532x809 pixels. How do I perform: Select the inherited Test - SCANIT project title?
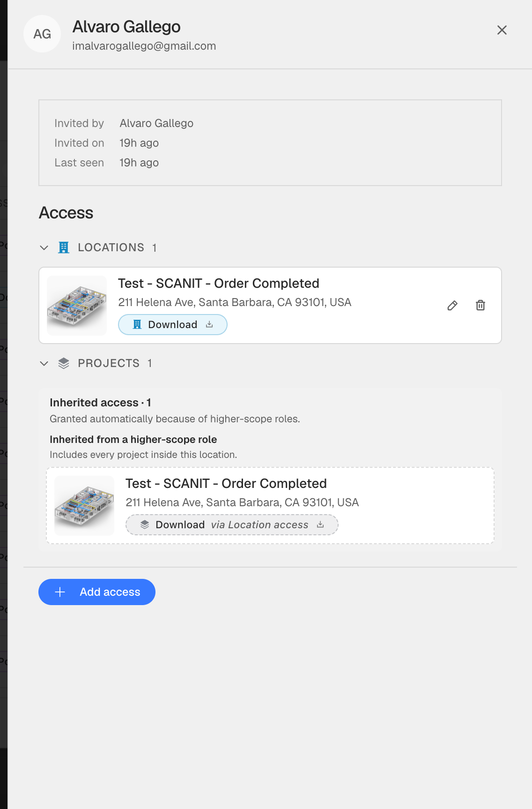(x=226, y=484)
